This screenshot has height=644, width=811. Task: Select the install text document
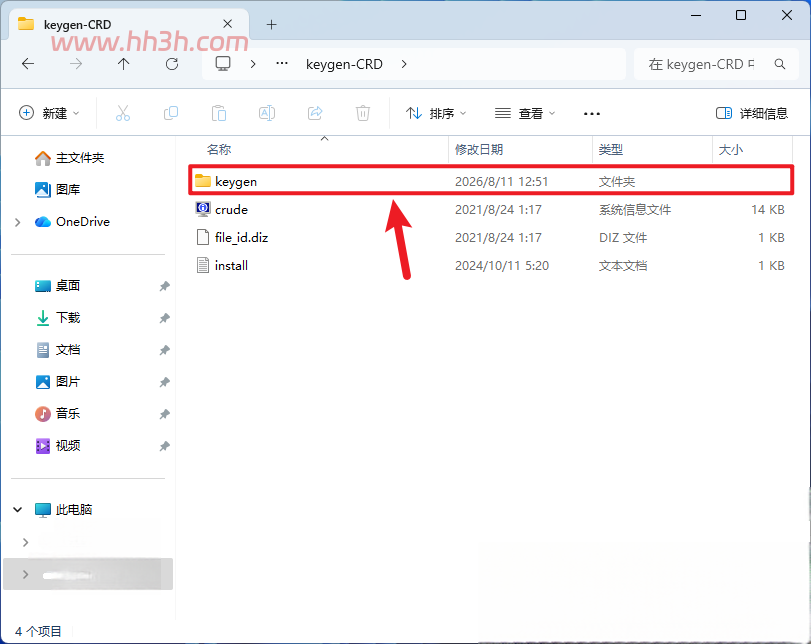[490, 265]
